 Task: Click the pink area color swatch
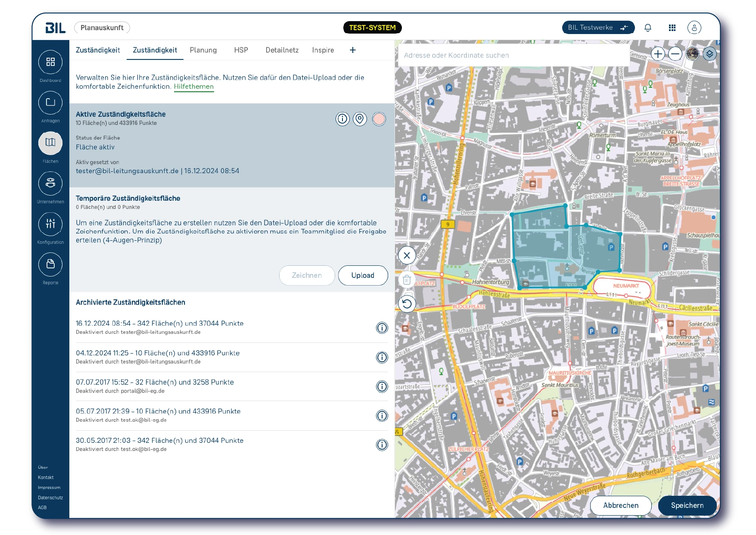[x=379, y=118]
